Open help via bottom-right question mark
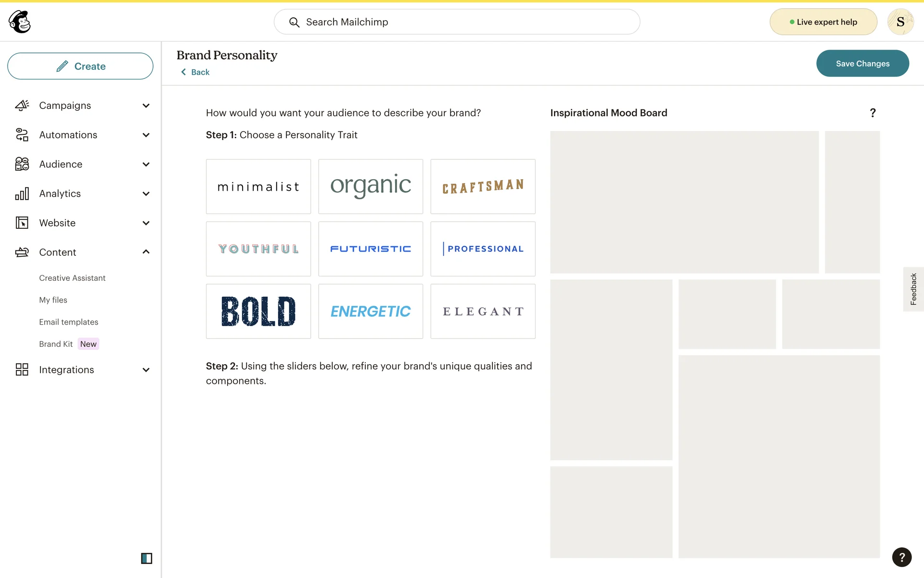 pyautogui.click(x=901, y=557)
